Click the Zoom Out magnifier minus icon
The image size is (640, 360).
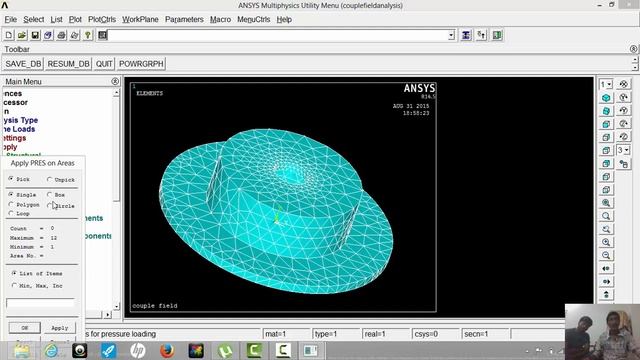(x=606, y=255)
